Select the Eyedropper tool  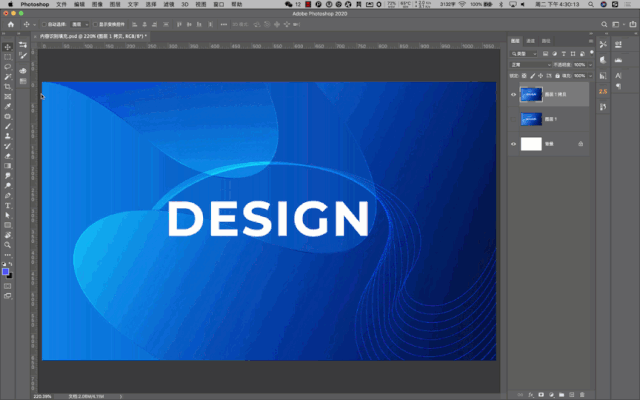click(x=7, y=106)
